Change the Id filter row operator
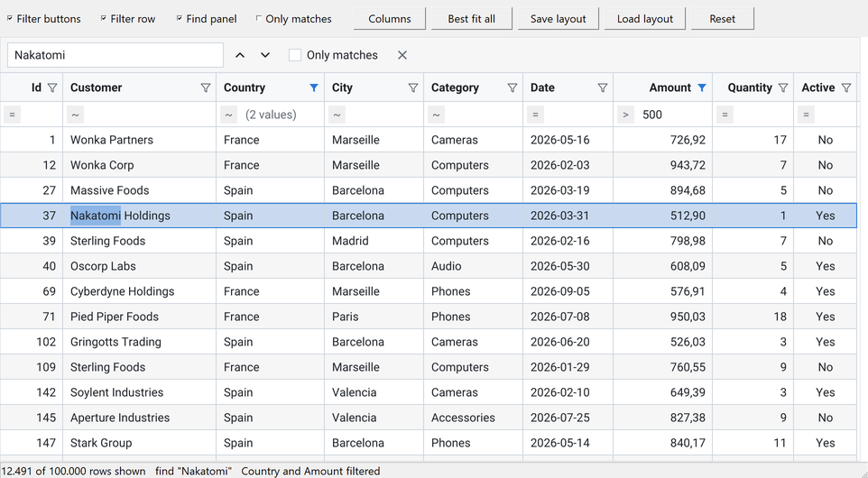This screenshot has width=868, height=478. pyautogui.click(x=12, y=115)
